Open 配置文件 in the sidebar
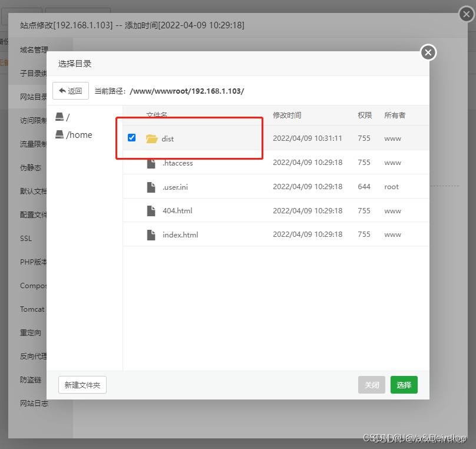Image resolution: width=476 pixels, height=449 pixels. pos(34,215)
